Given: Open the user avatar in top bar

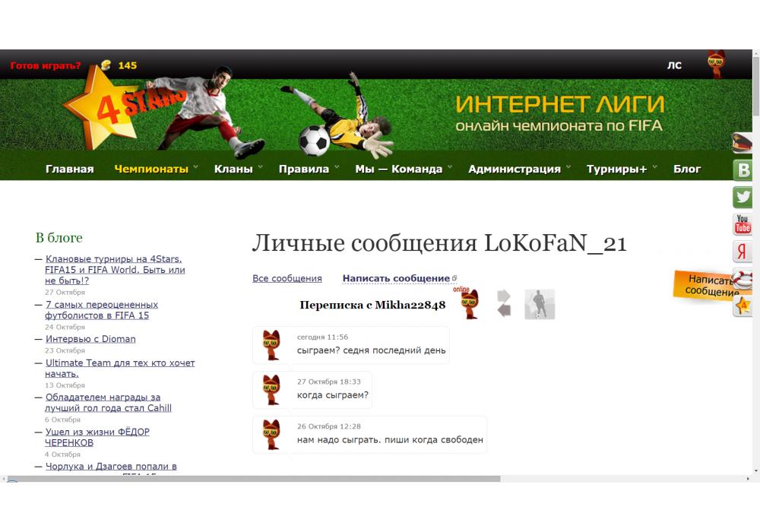Looking at the screenshot, I should point(716,65).
